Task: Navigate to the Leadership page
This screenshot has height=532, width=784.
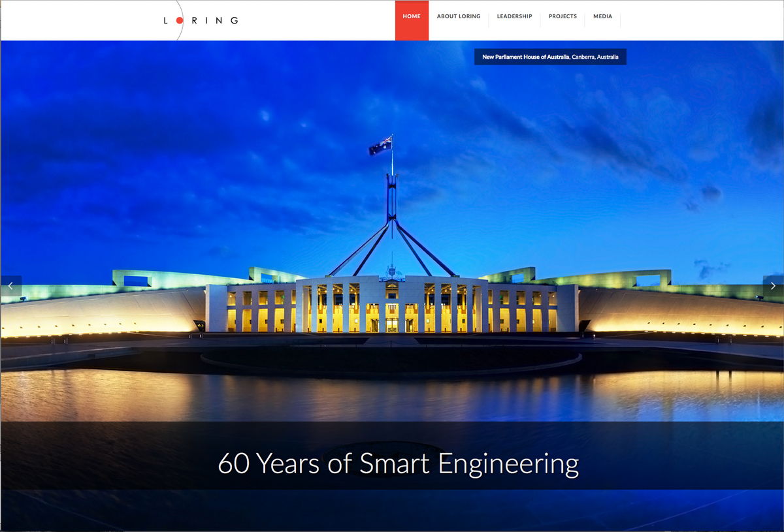Action: pyautogui.click(x=514, y=16)
